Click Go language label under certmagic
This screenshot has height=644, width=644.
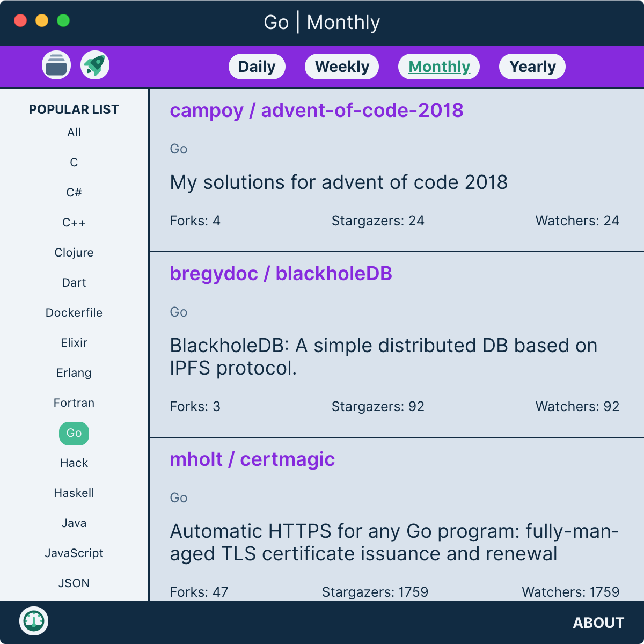(x=179, y=498)
